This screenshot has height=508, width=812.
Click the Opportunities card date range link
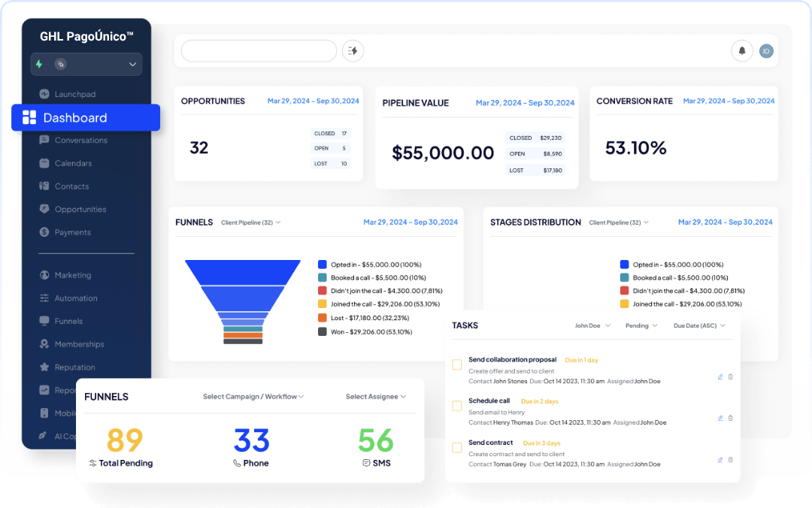tap(313, 101)
